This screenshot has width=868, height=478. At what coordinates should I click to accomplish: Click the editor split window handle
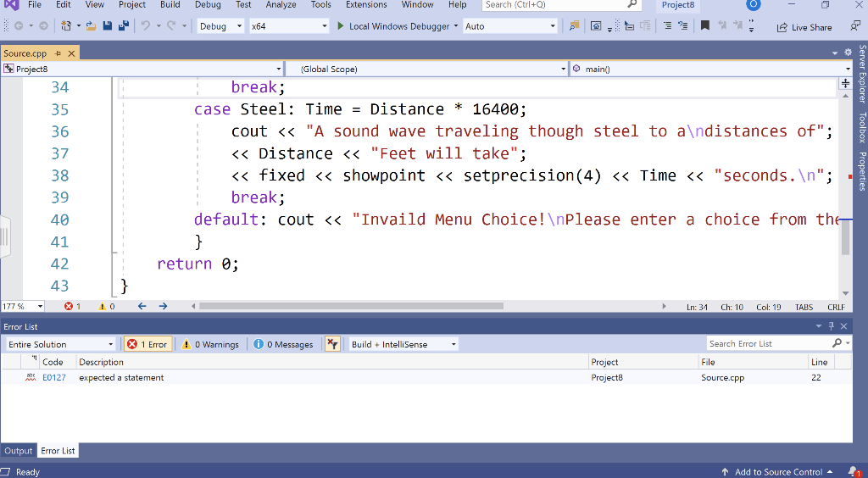(845, 84)
